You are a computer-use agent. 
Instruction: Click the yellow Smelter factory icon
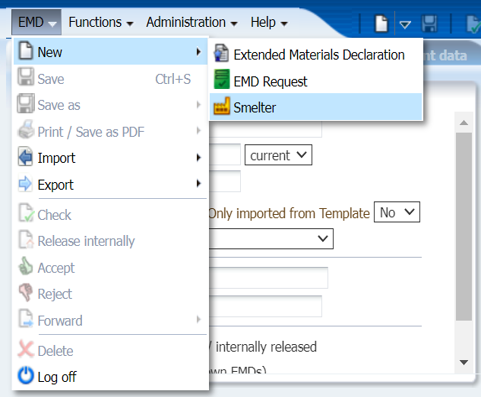222,106
